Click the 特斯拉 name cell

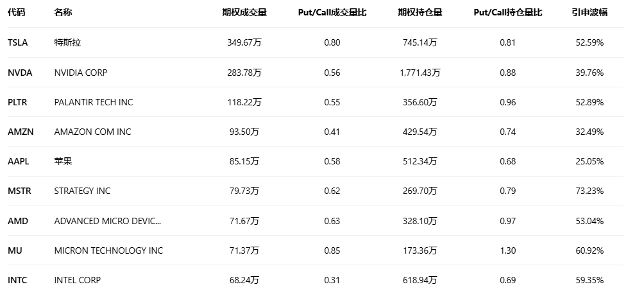coord(67,43)
